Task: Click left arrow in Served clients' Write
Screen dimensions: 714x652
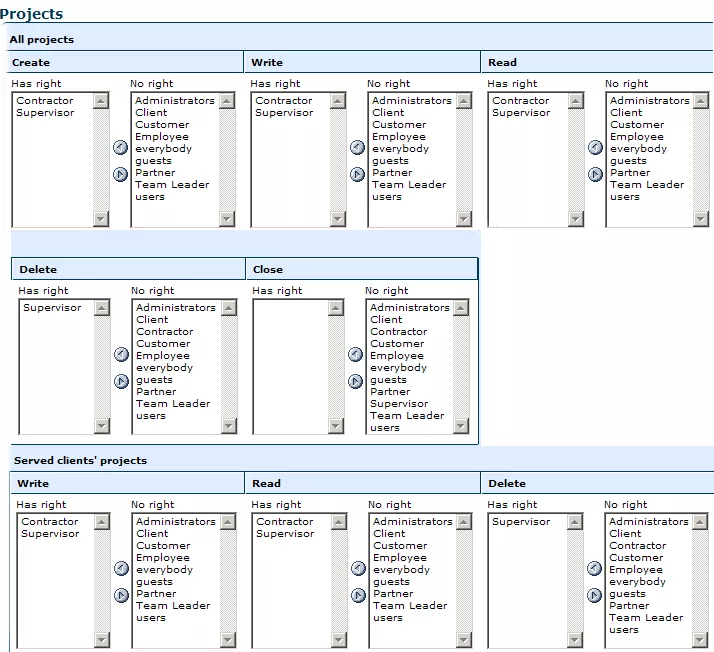Action: (121, 569)
